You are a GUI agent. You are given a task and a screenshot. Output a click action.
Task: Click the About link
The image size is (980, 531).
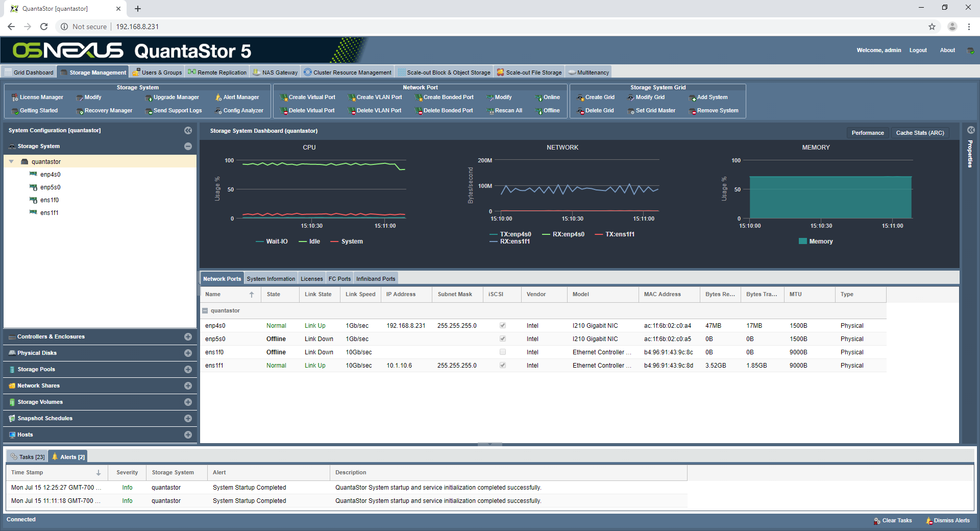(x=947, y=50)
